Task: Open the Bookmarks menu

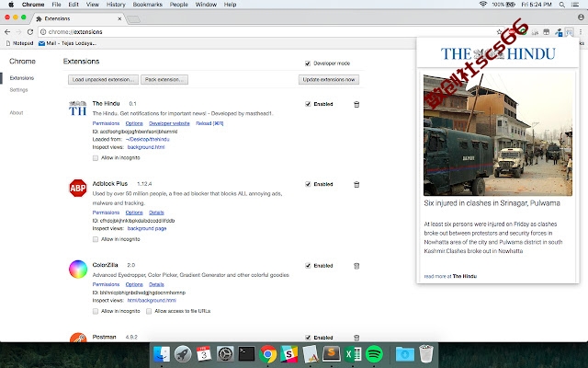Action: click(147, 5)
